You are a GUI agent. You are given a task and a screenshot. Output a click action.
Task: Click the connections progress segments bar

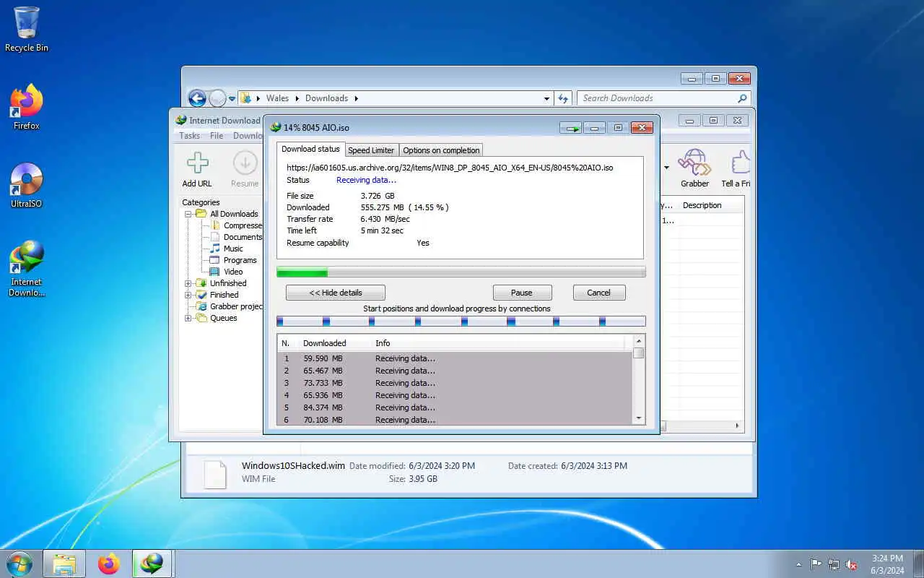coord(461,321)
